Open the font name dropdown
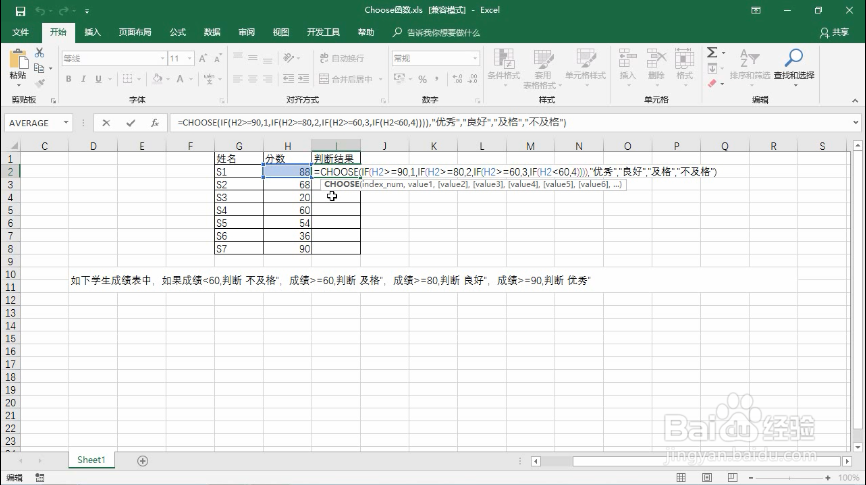This screenshot has height=485, width=866. pos(163,58)
